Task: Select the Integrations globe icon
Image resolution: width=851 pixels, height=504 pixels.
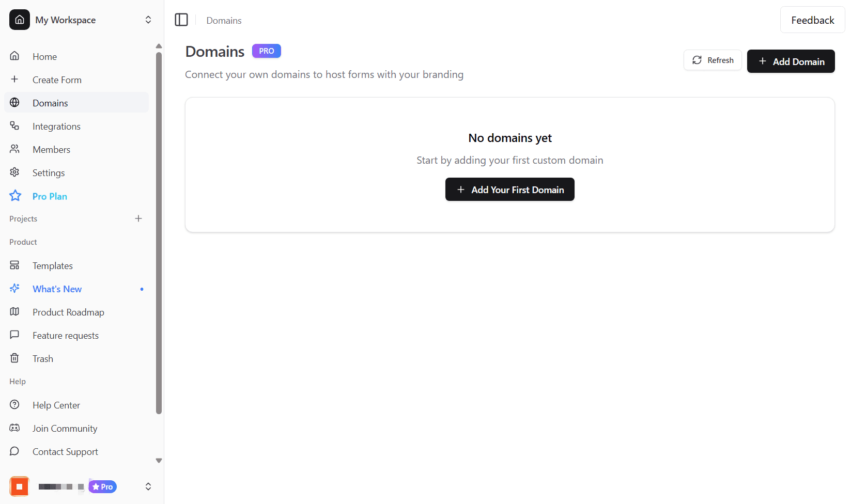Action: click(x=14, y=125)
